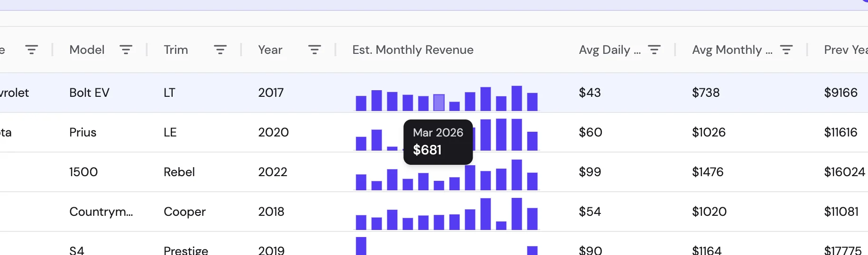Click last bar in Prius revenue chart
The image size is (868, 255).
(x=532, y=141)
